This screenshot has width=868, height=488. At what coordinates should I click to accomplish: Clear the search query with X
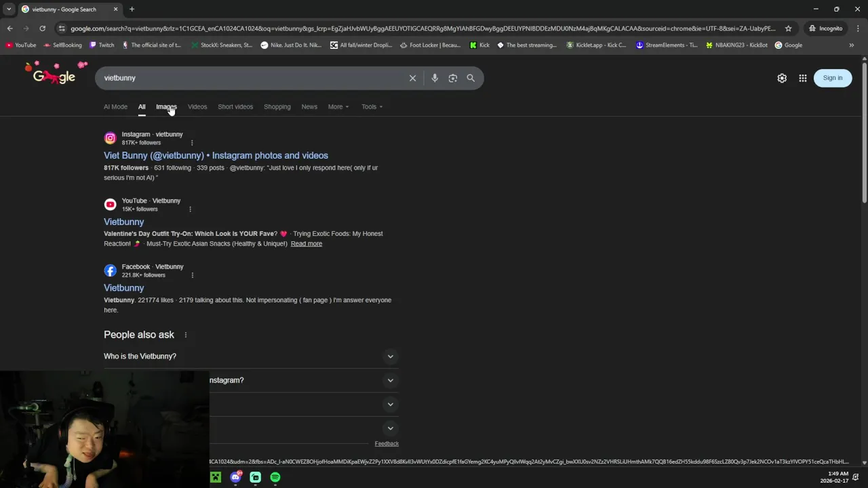(x=412, y=78)
